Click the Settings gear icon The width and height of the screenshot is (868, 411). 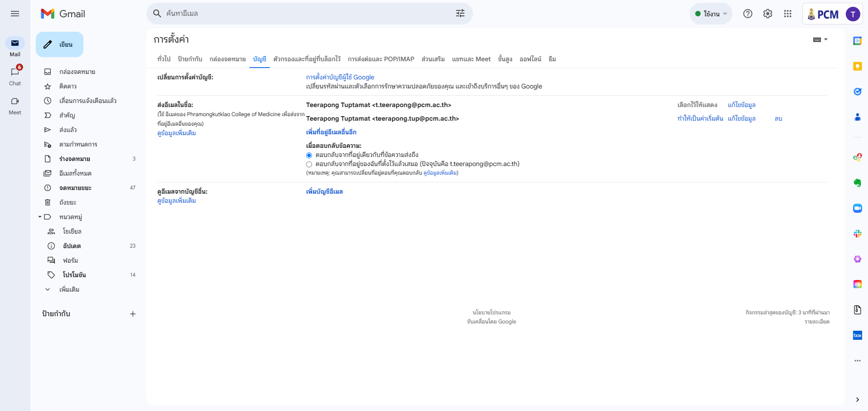767,14
